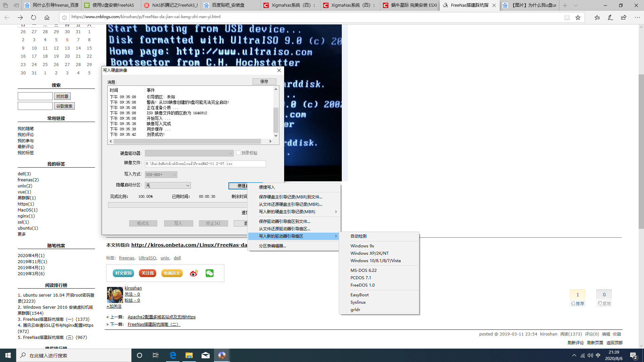Click the 反对 vote box

coord(604,298)
